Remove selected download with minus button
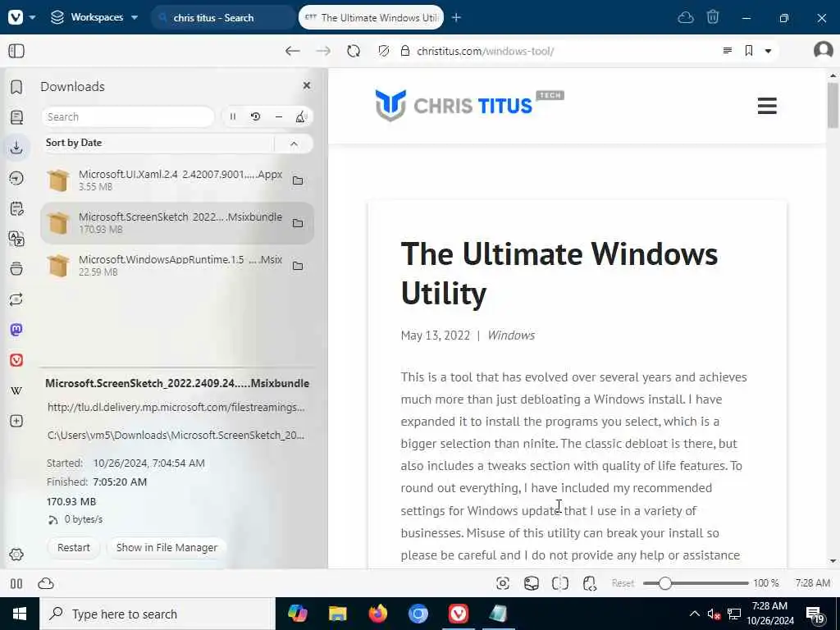This screenshot has width=840, height=630. tap(279, 116)
